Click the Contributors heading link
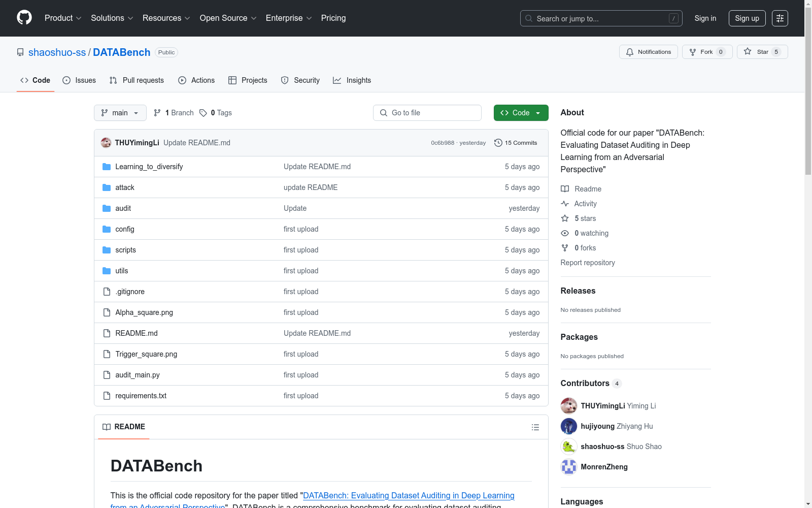Screen dimensions: 812x508 click(x=591, y=383)
